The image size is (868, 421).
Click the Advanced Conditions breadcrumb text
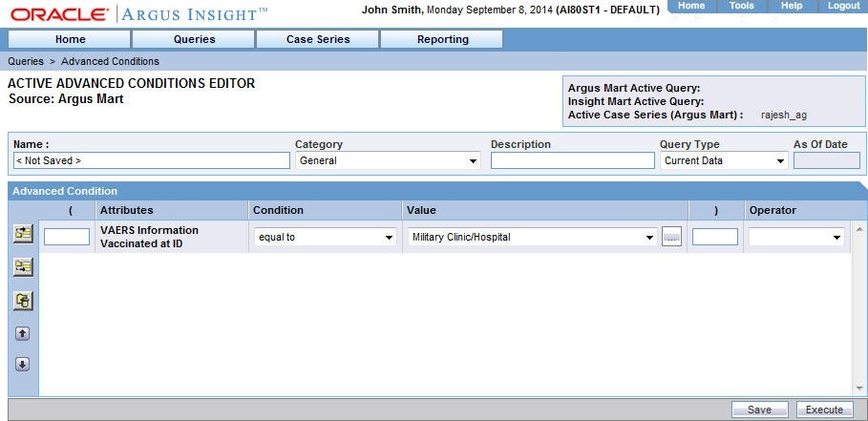pos(110,61)
